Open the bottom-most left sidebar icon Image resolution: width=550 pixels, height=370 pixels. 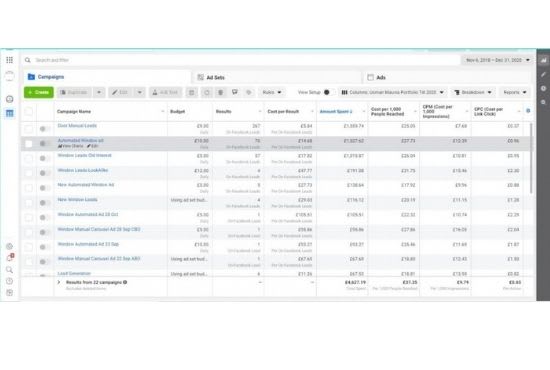9,292
